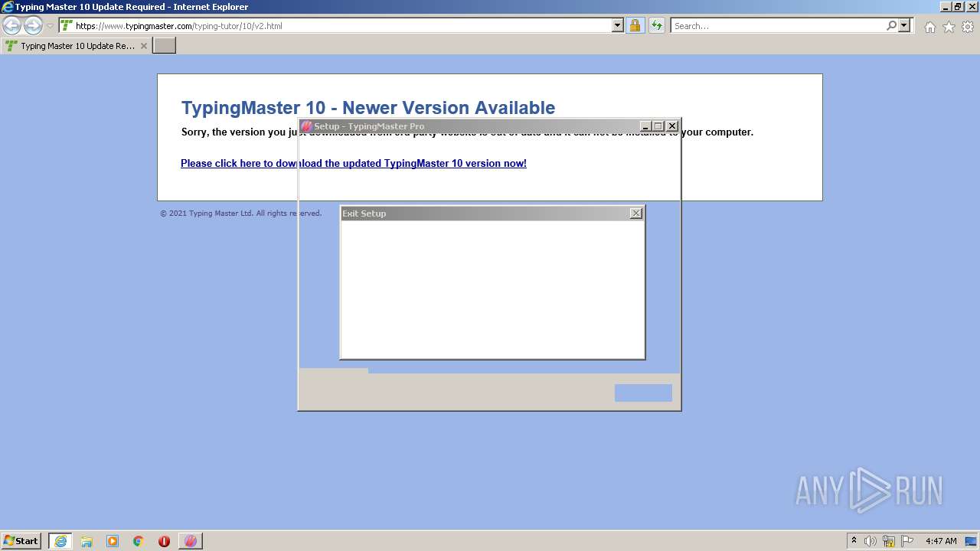
Task: Open the Tools gear icon
Action: (968, 27)
